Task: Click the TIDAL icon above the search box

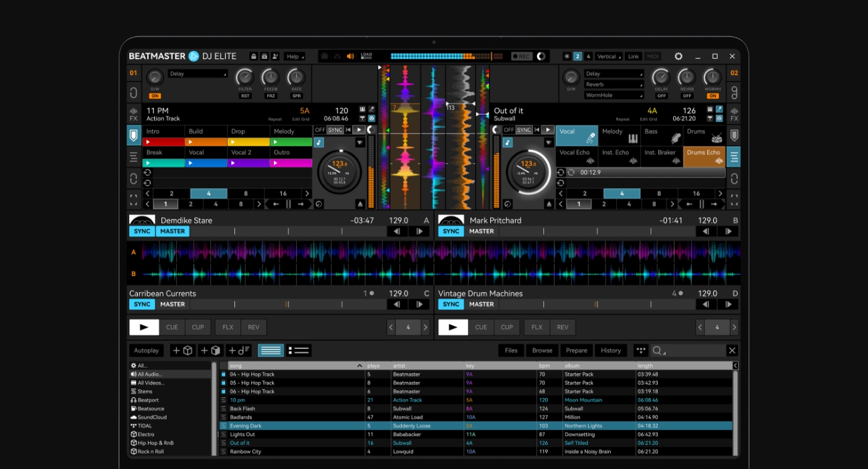Action: coord(641,350)
